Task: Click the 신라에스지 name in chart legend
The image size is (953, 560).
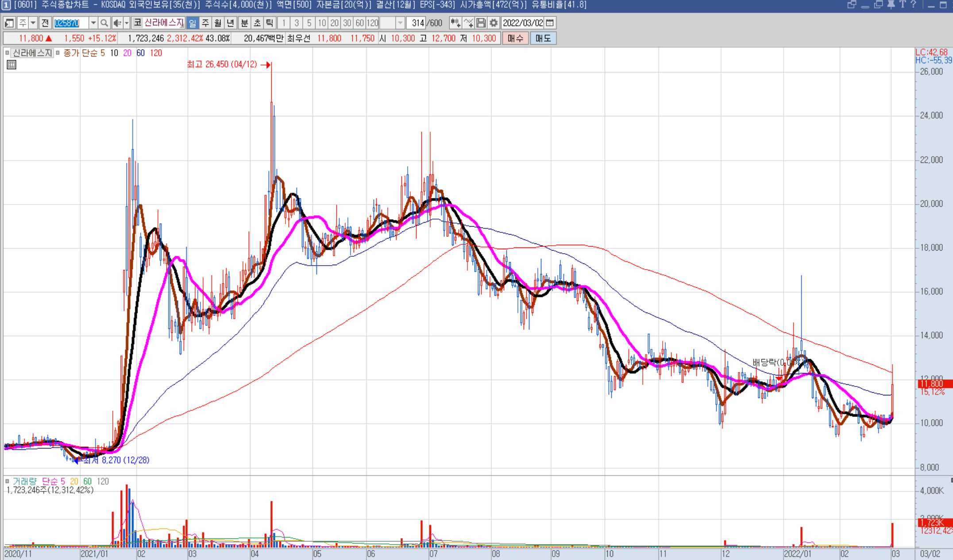Action: coord(32,53)
